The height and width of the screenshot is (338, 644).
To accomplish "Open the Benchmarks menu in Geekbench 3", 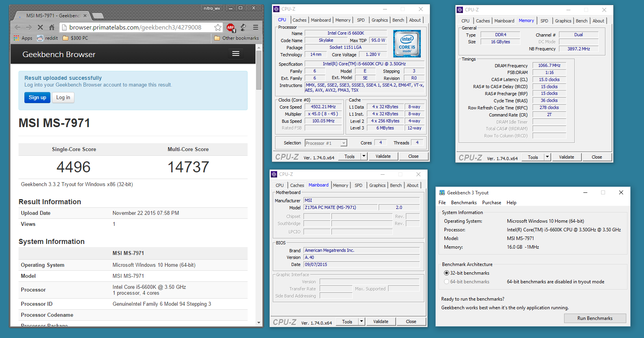I will point(464,203).
